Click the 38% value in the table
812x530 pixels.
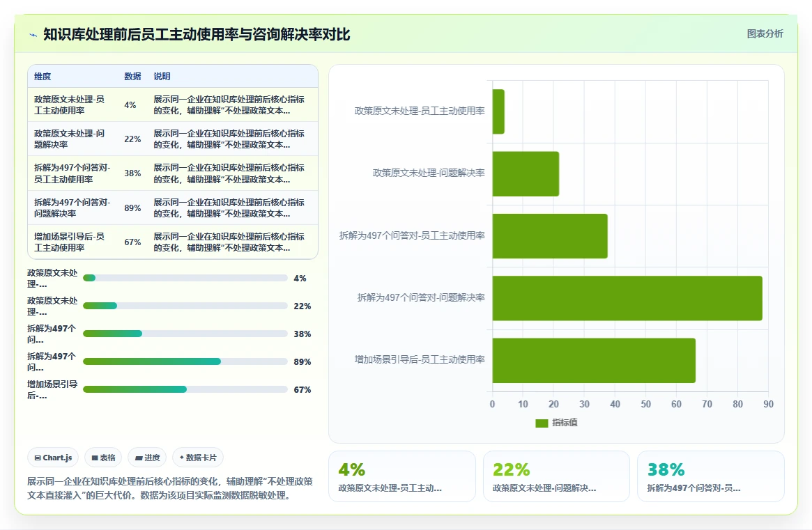[132, 173]
